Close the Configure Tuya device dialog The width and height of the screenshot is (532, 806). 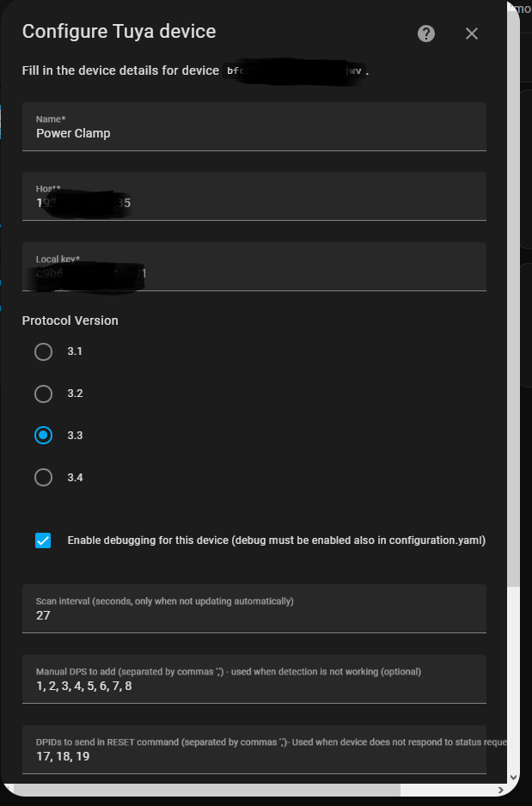click(x=471, y=34)
